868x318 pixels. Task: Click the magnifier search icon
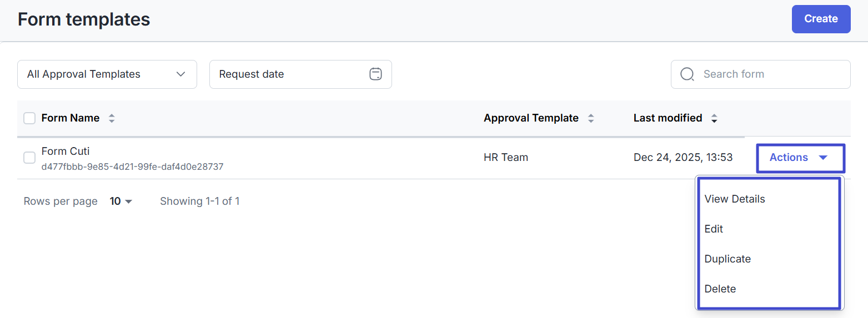click(x=687, y=74)
